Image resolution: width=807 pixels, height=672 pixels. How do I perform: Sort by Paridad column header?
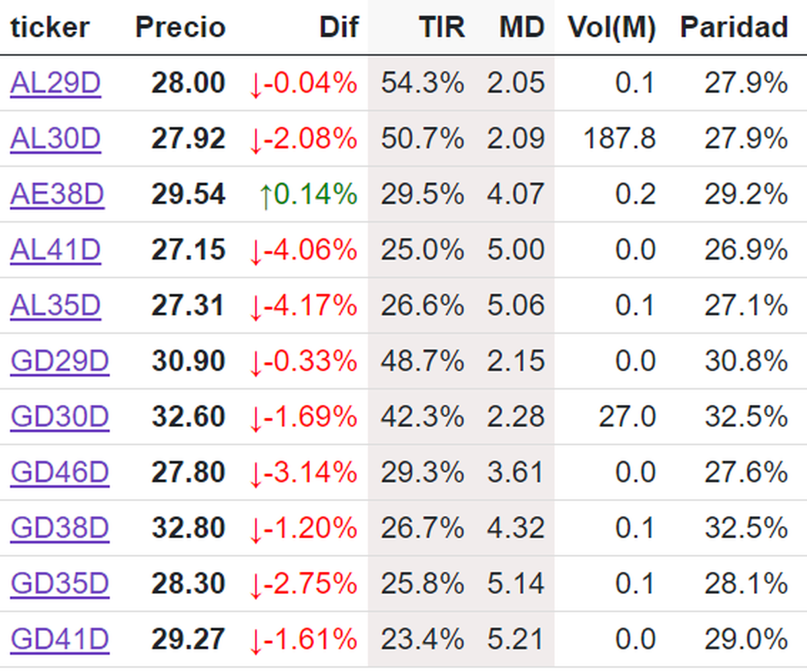pos(734,28)
